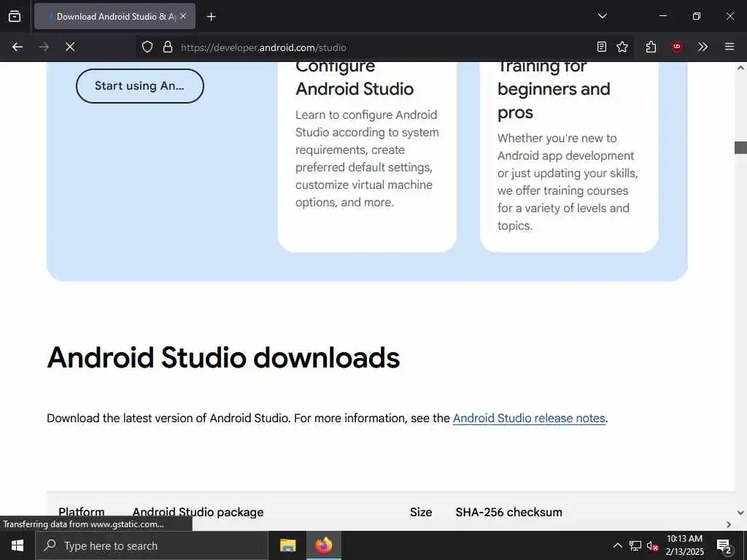Stop loading the page
The image size is (747, 560).
[x=70, y=47]
